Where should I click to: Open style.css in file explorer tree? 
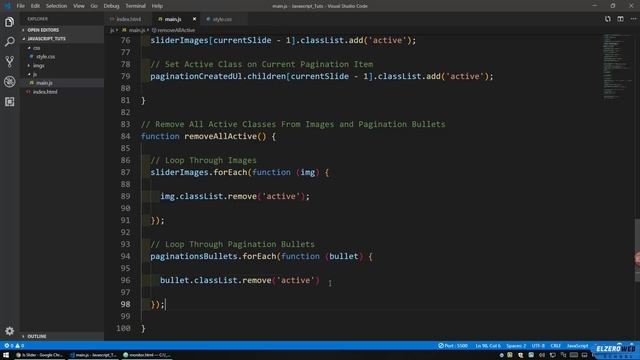pos(62,56)
